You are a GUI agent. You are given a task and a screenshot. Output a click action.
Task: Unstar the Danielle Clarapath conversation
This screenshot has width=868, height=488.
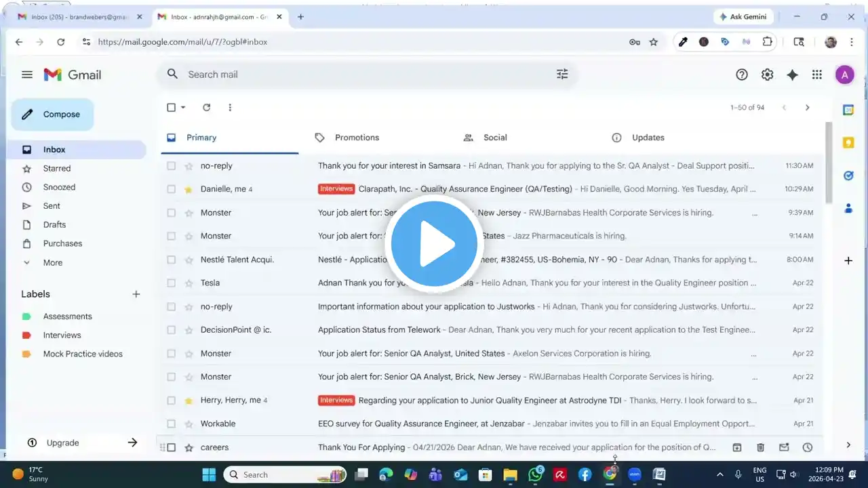click(189, 189)
